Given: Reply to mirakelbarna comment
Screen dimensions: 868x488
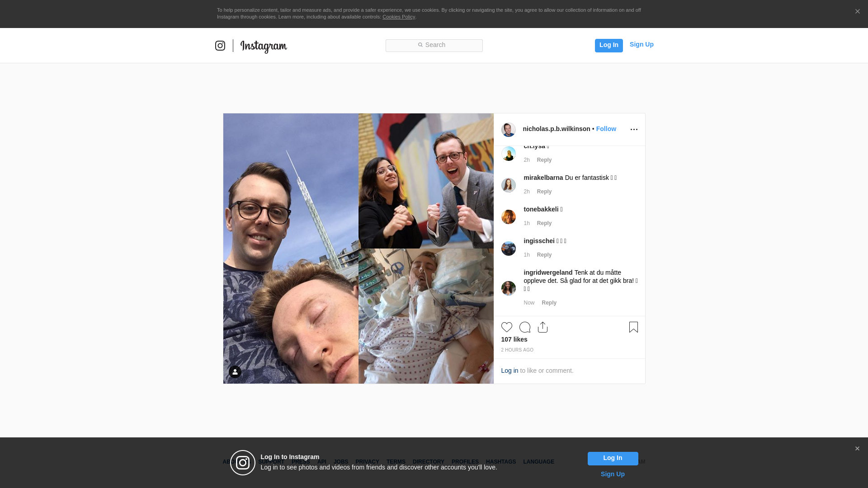Looking at the screenshot, I should point(544,192).
